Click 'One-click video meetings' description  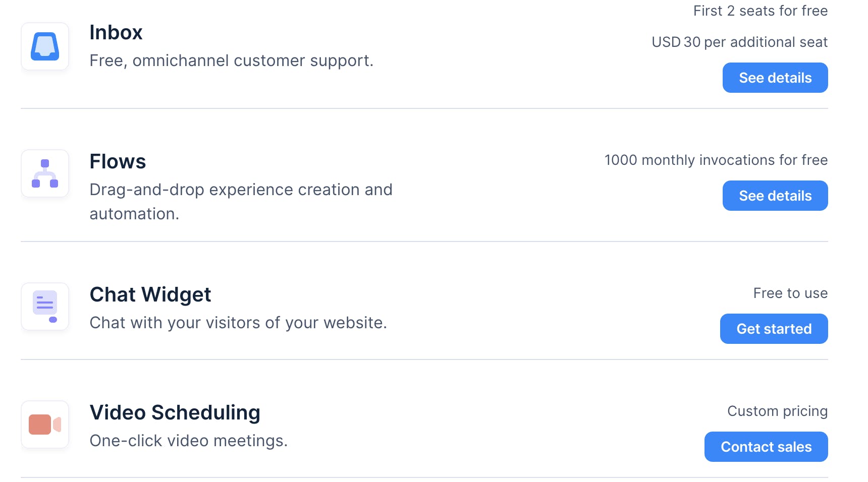click(188, 441)
